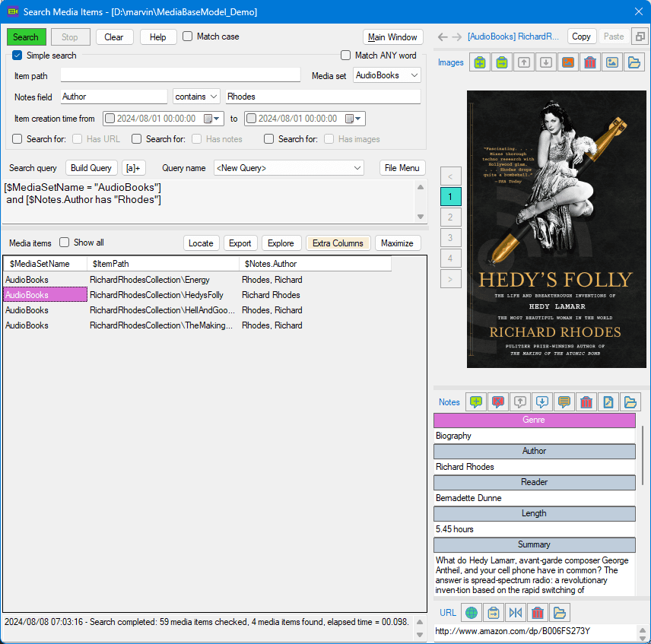The width and height of the screenshot is (651, 644).
Task: Click the Extra Columns button
Action: point(338,243)
